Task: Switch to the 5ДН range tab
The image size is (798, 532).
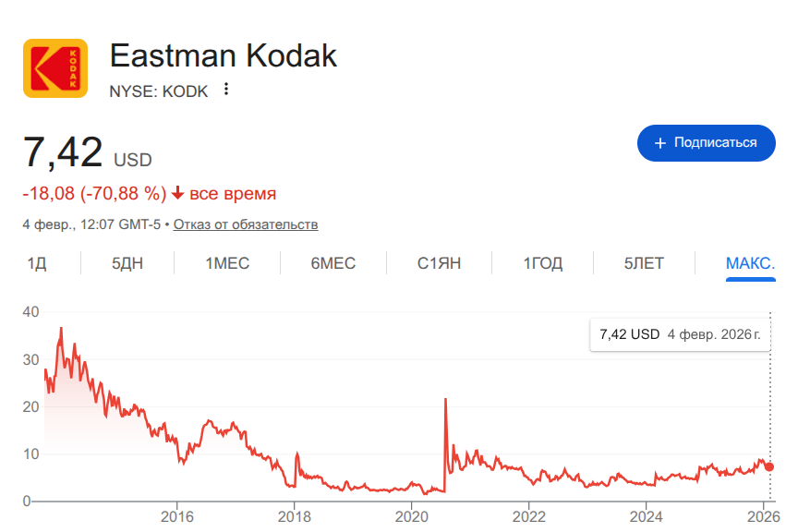Action: (x=127, y=263)
